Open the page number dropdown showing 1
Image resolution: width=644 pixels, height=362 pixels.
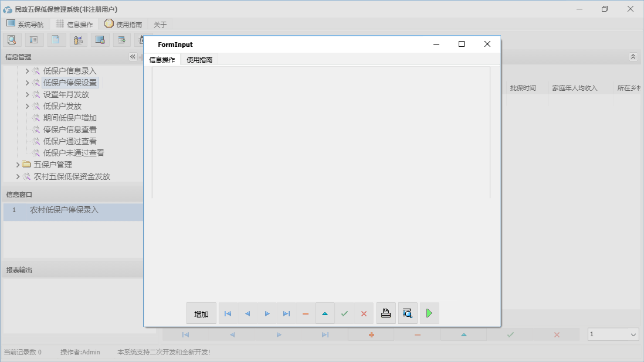point(613,334)
